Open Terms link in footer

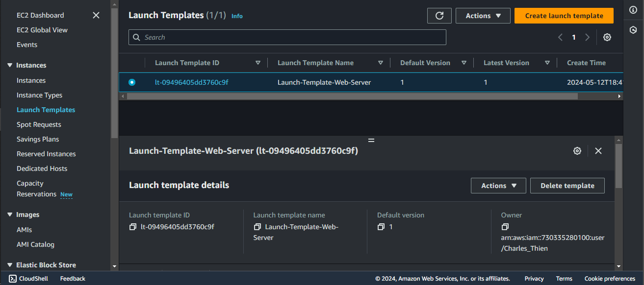click(x=564, y=279)
